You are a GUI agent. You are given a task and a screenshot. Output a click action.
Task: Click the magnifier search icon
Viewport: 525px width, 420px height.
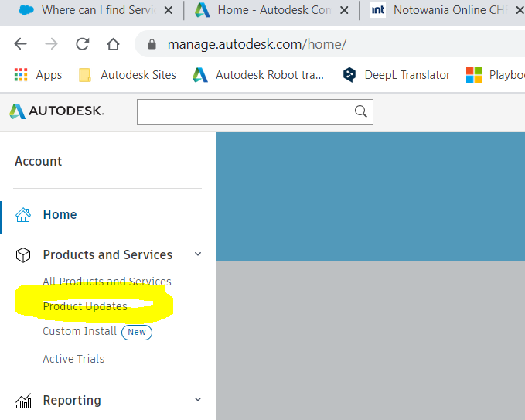point(360,111)
